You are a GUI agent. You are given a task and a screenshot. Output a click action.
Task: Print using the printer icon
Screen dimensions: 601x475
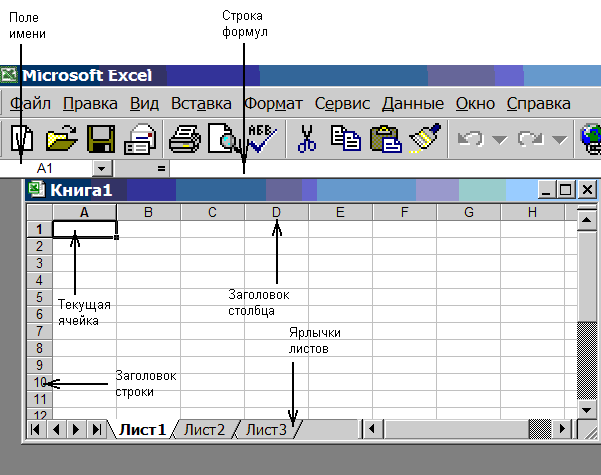point(185,139)
